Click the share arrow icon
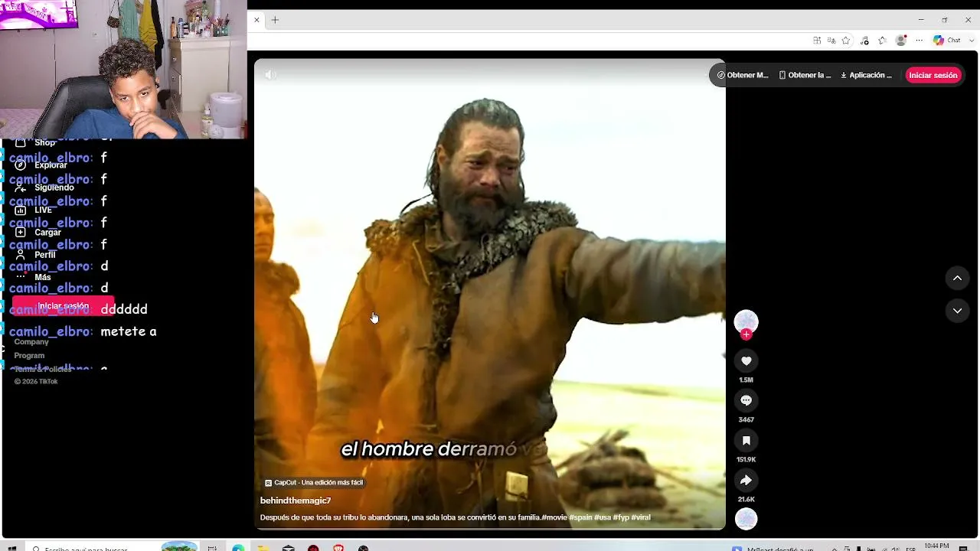 click(746, 481)
